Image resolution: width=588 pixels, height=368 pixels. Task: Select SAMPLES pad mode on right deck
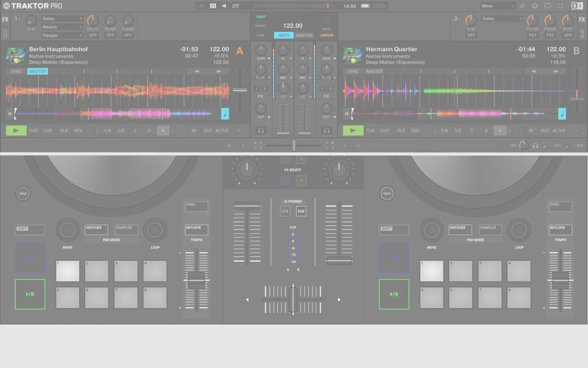(490, 229)
